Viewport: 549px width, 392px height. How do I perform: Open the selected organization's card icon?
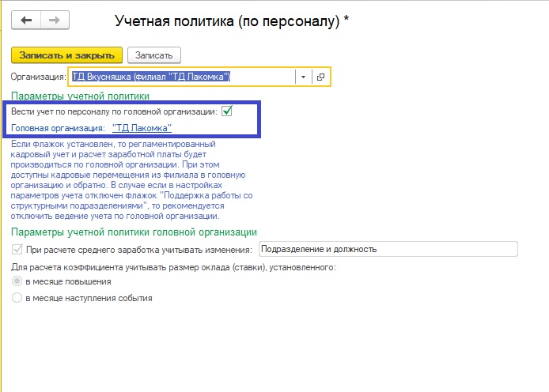[x=320, y=77]
